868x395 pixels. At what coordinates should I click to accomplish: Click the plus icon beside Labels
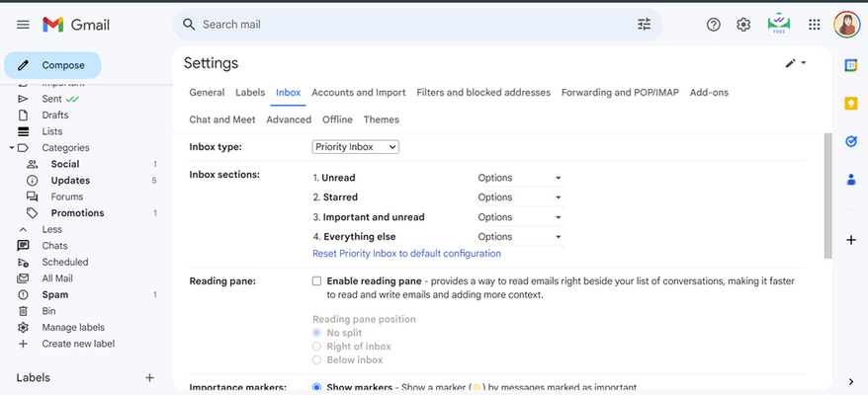150,377
